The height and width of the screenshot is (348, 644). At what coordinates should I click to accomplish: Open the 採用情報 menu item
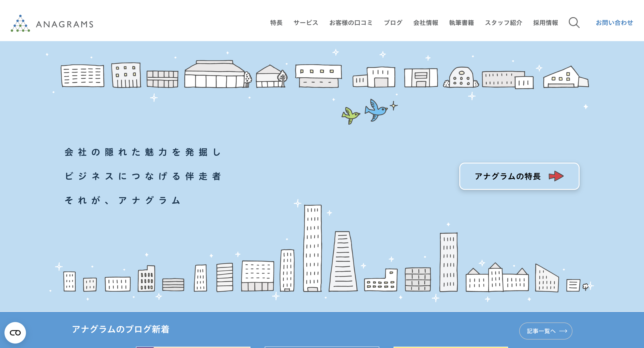tap(546, 23)
